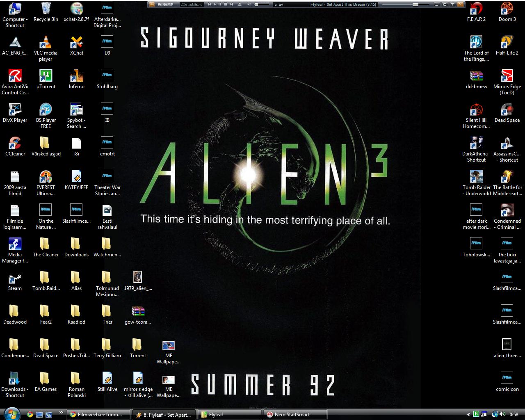Open the KATEYJEFF playlist file

click(x=76, y=180)
